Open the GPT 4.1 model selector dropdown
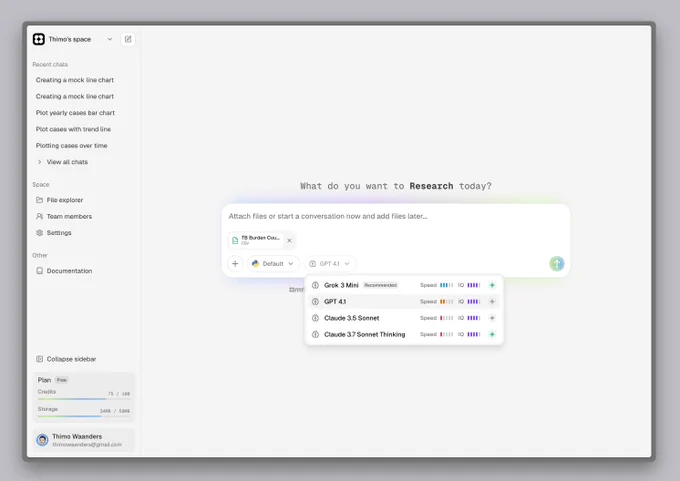 coord(330,264)
